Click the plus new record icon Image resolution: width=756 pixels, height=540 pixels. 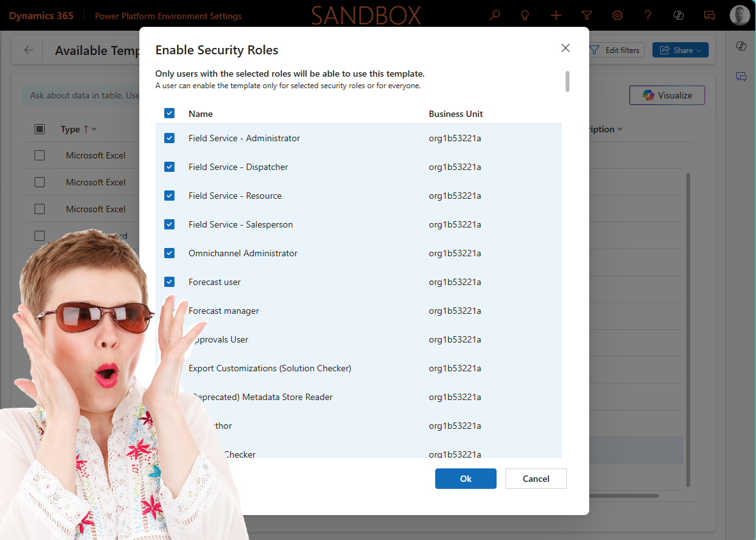(556, 15)
